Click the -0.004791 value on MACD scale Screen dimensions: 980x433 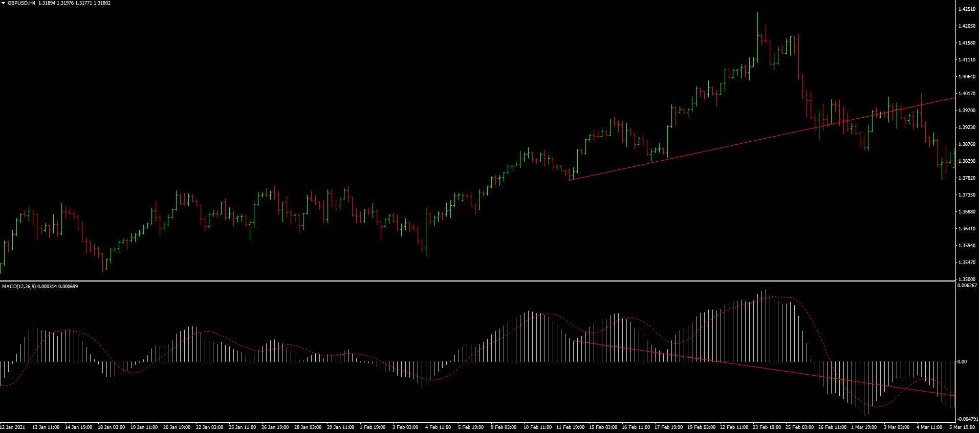click(x=967, y=419)
